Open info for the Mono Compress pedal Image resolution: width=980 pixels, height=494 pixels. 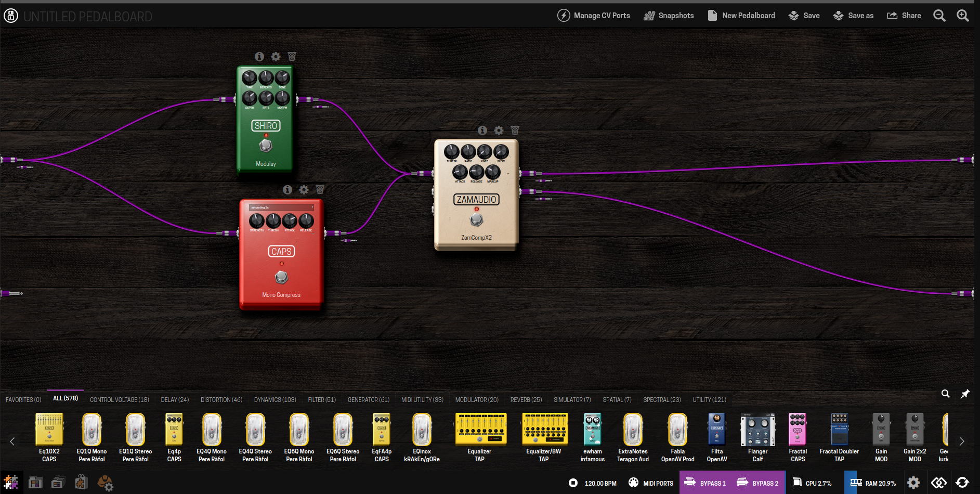(x=288, y=190)
